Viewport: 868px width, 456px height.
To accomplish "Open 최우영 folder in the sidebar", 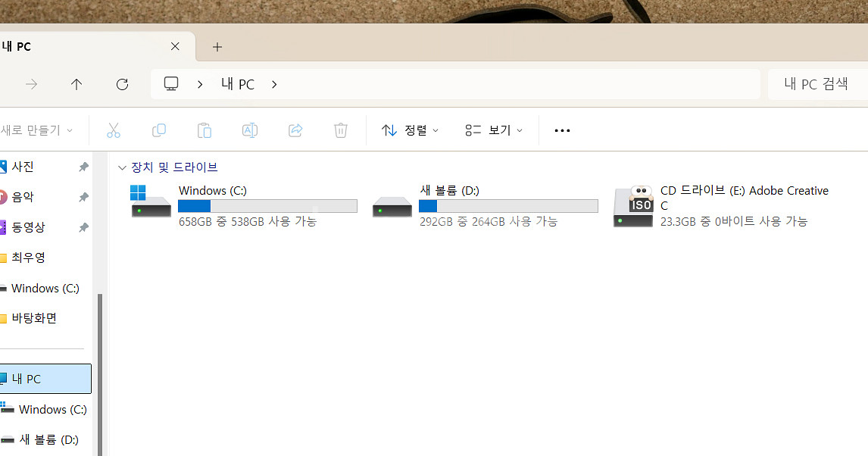I will [x=28, y=258].
